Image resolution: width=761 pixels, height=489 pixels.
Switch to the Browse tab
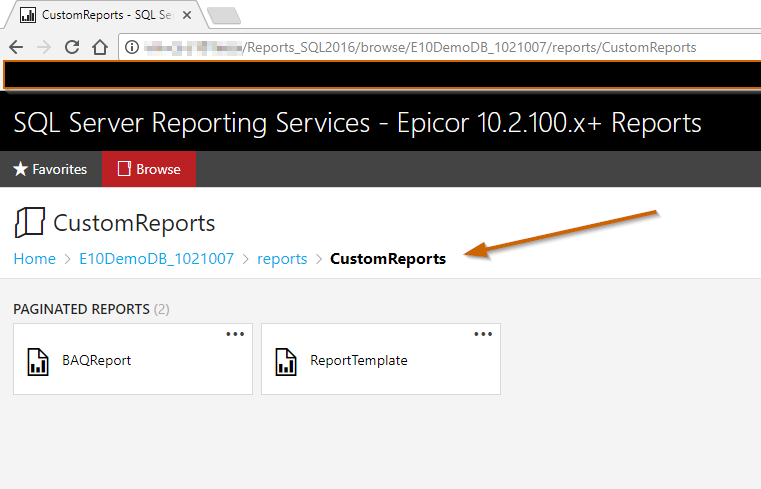point(149,169)
